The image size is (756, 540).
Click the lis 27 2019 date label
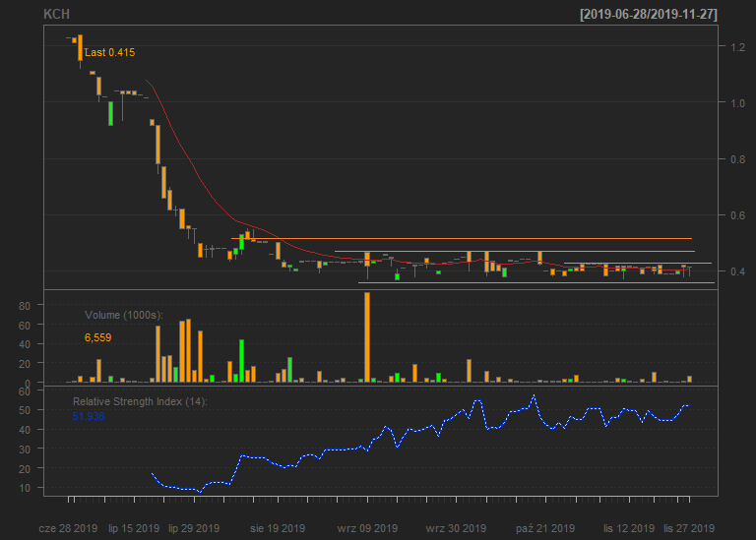pyautogui.click(x=689, y=528)
